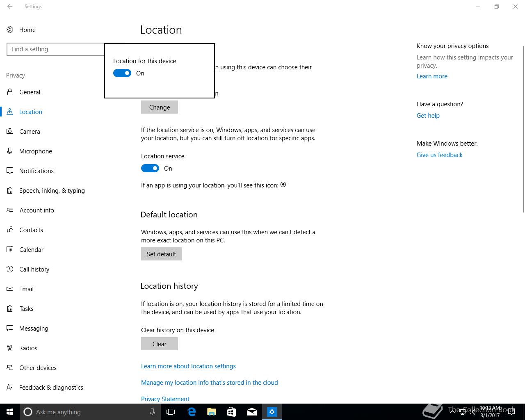
Task: Click the Feedback & diagnostics icon
Action: [x=10, y=387]
